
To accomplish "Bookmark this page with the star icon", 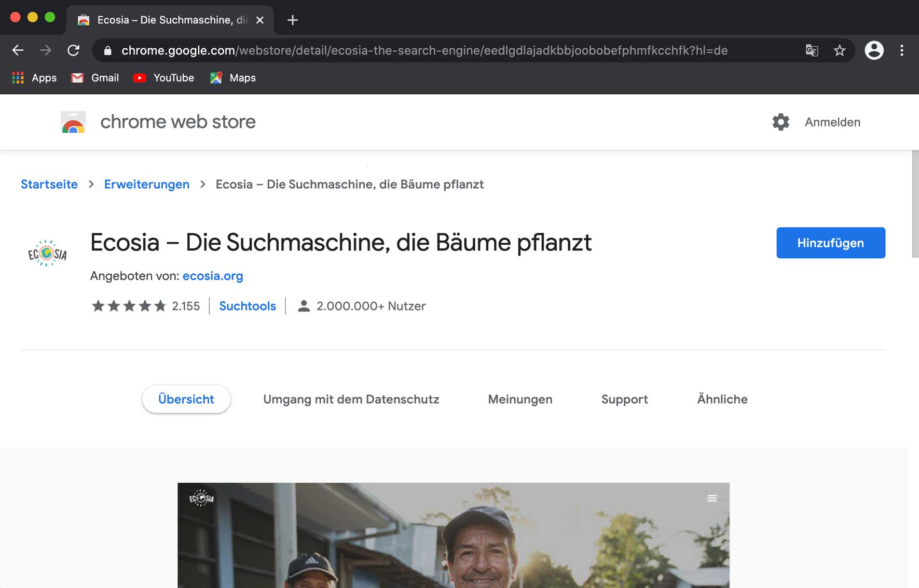I will click(x=840, y=50).
